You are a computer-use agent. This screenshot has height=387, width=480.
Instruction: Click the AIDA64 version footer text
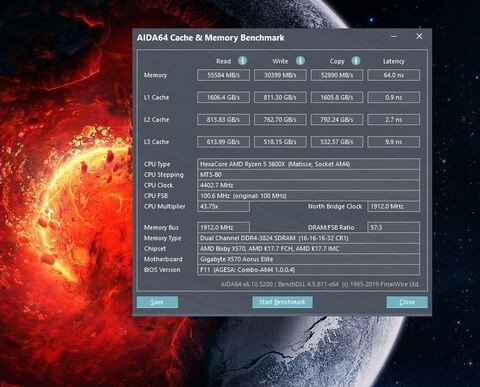pyautogui.click(x=320, y=284)
